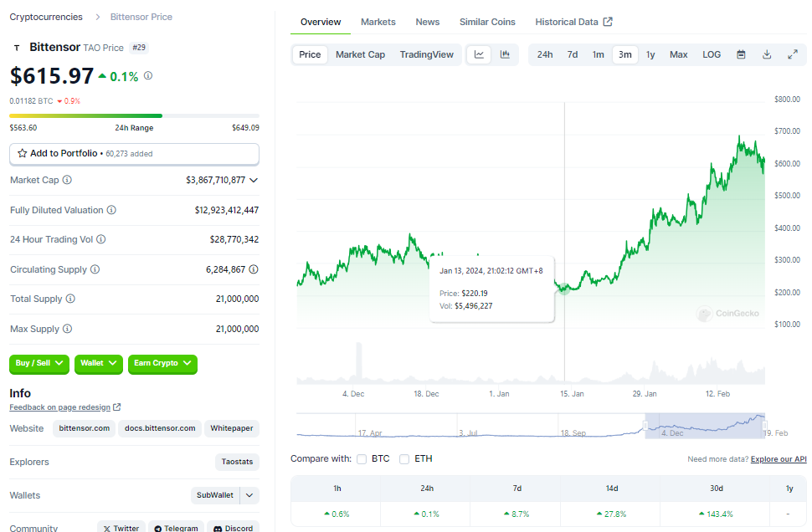Click the Fully Diluted Valuation info icon

(111, 210)
